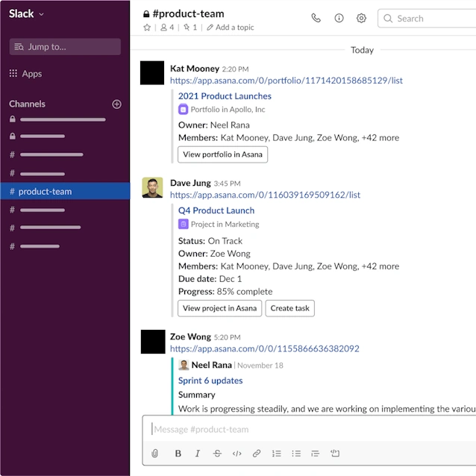
Task: Click the #product-team channel title
Action: tap(188, 13)
